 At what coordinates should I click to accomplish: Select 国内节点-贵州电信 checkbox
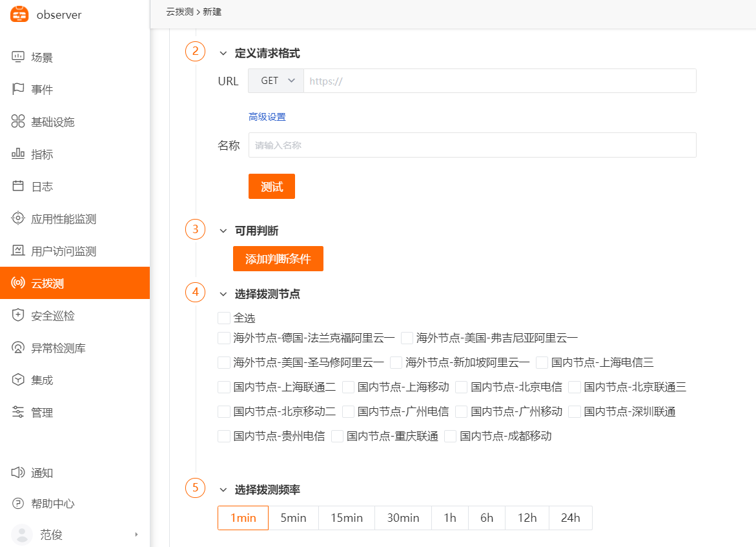click(224, 436)
